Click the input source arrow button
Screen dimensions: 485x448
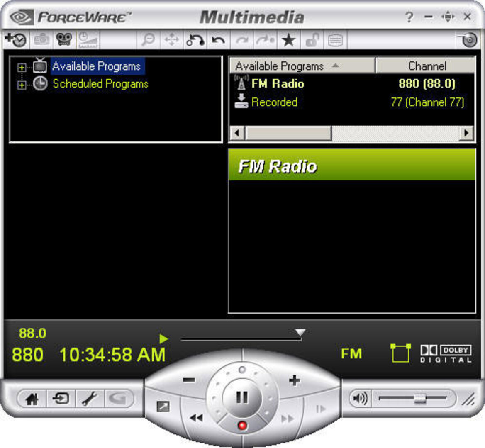tap(61, 398)
